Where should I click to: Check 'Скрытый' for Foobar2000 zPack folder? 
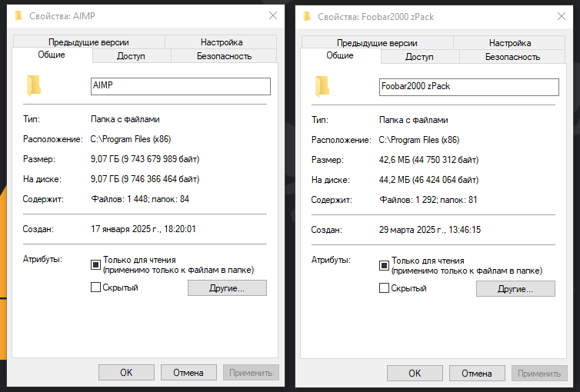(x=385, y=288)
